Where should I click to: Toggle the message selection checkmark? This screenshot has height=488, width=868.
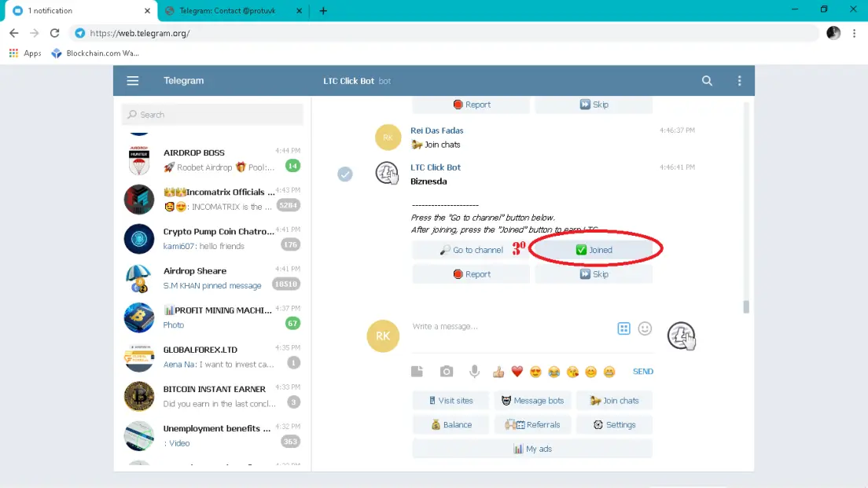pos(345,174)
